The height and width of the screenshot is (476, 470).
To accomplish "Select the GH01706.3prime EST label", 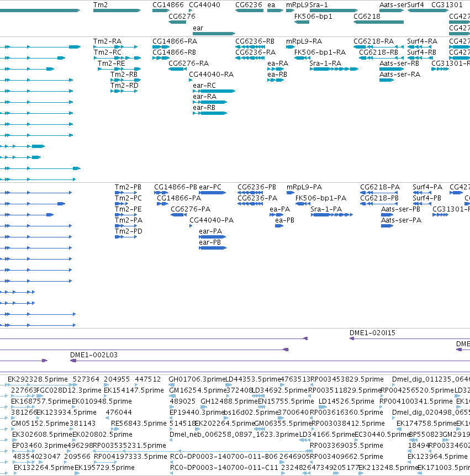I will [197, 379].
